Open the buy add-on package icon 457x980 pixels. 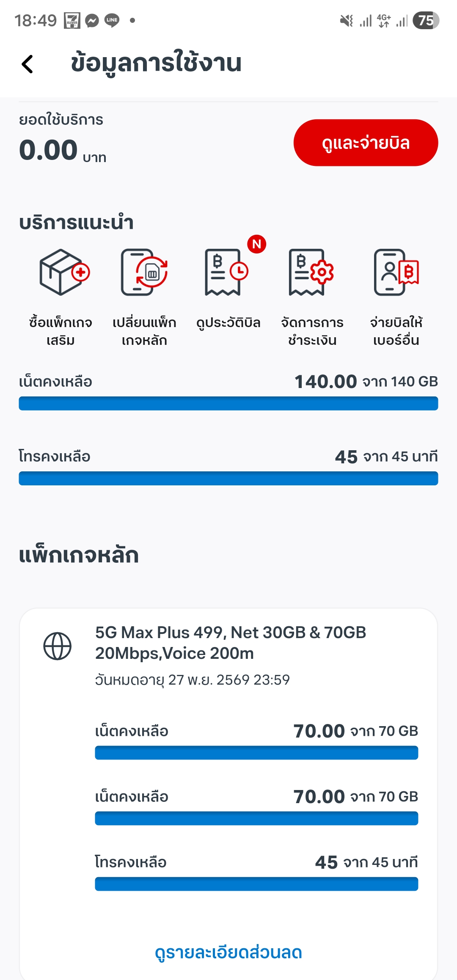tap(64, 272)
